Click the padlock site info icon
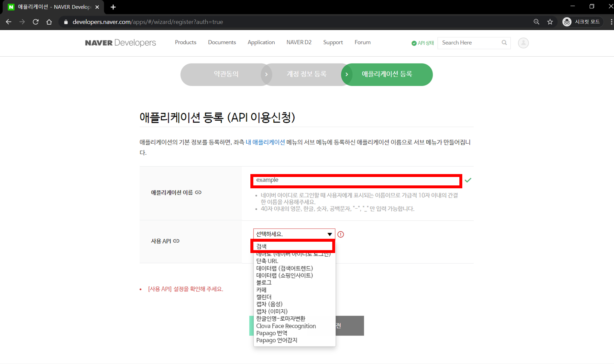This screenshot has height=364, width=614. (66, 22)
